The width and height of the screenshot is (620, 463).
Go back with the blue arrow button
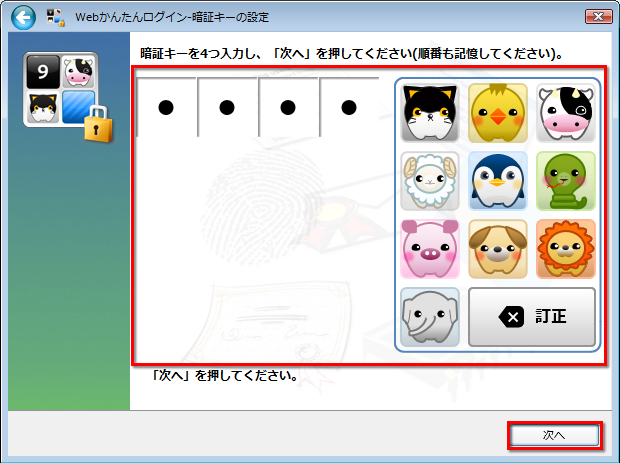pos(23,17)
